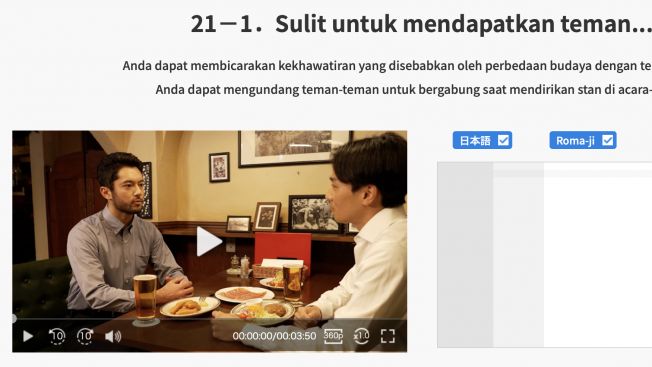Uncheck the 日本語 script checkbox
Screen dimensions: 652x367
click(504, 140)
